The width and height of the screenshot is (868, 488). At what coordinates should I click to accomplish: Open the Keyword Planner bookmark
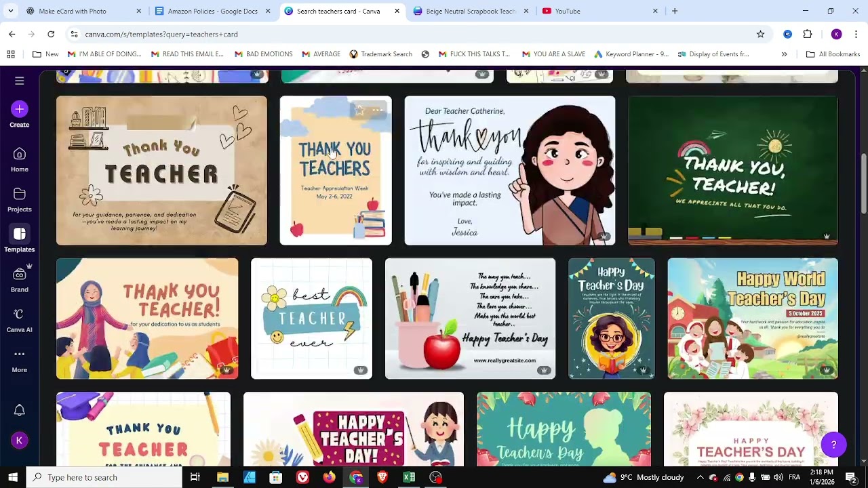631,54
